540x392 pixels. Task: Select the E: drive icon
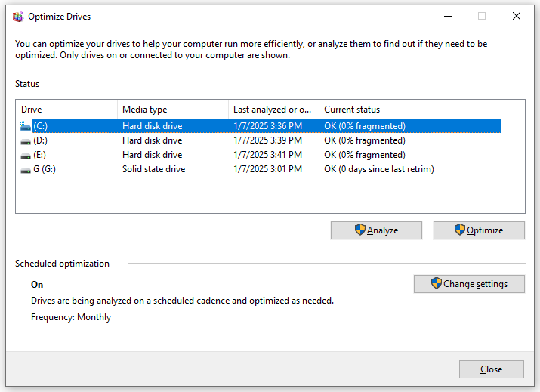click(x=26, y=156)
